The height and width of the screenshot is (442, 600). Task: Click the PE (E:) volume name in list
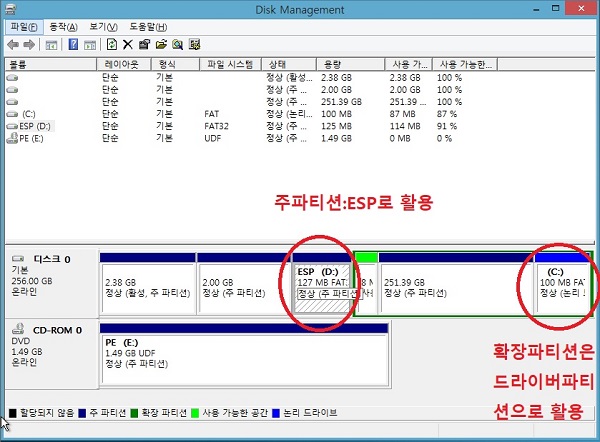pos(31,139)
